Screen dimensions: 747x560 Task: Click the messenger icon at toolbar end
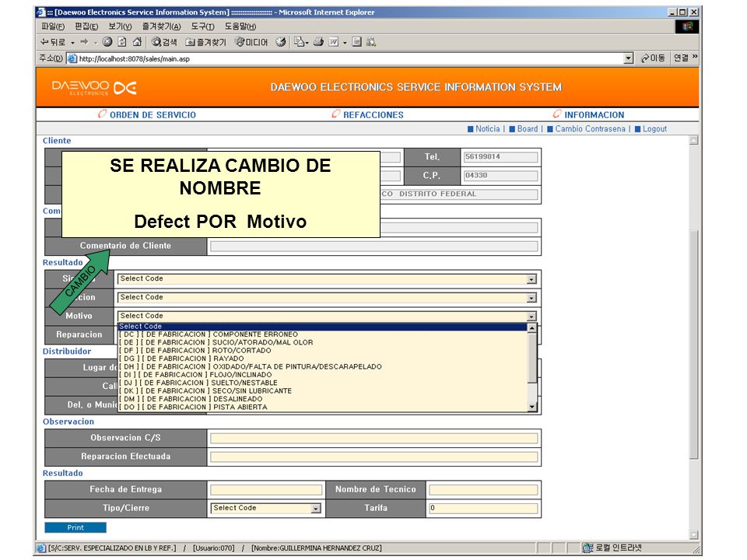point(371,42)
